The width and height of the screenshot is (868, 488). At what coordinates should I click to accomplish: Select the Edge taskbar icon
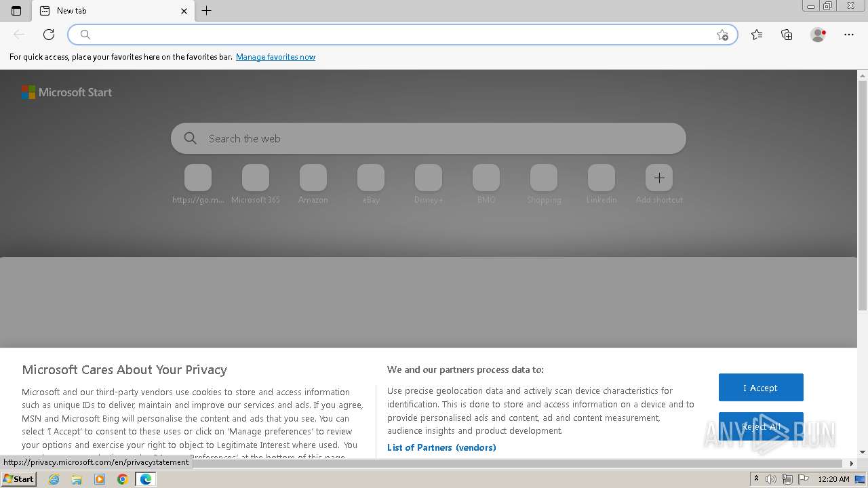pos(146,479)
